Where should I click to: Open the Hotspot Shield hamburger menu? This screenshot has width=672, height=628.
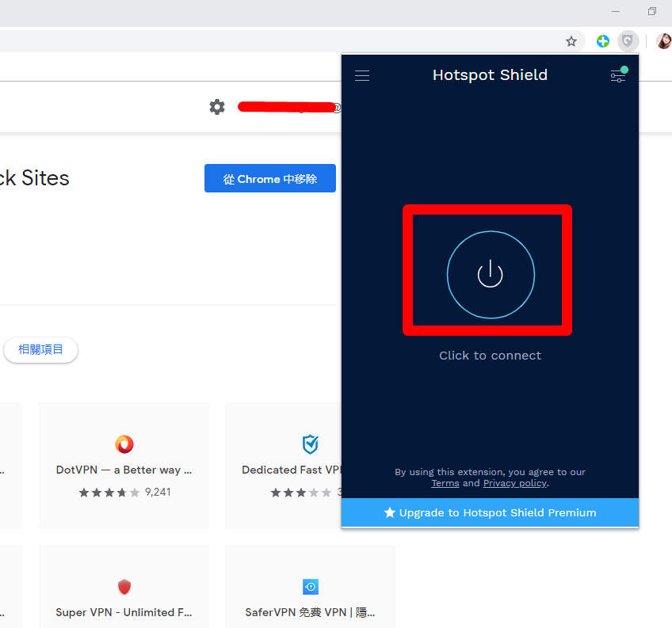362,76
